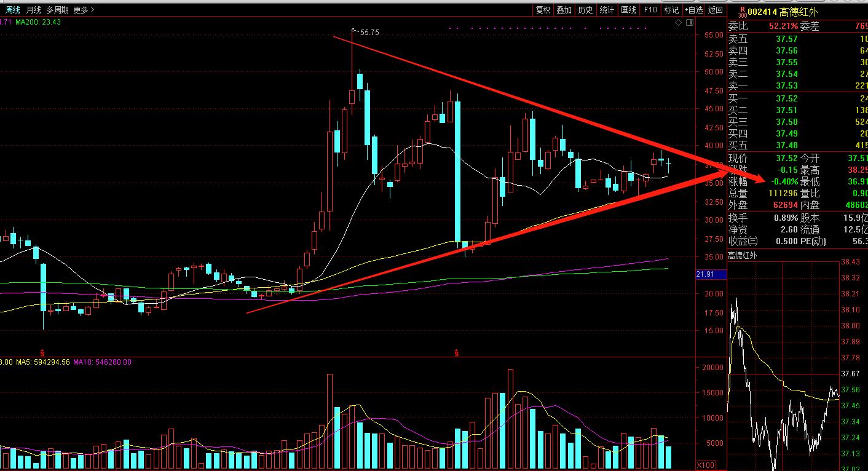Screen dimensions: 868x471
Task: Click the 现价 37.52 current price
Action: coord(787,159)
